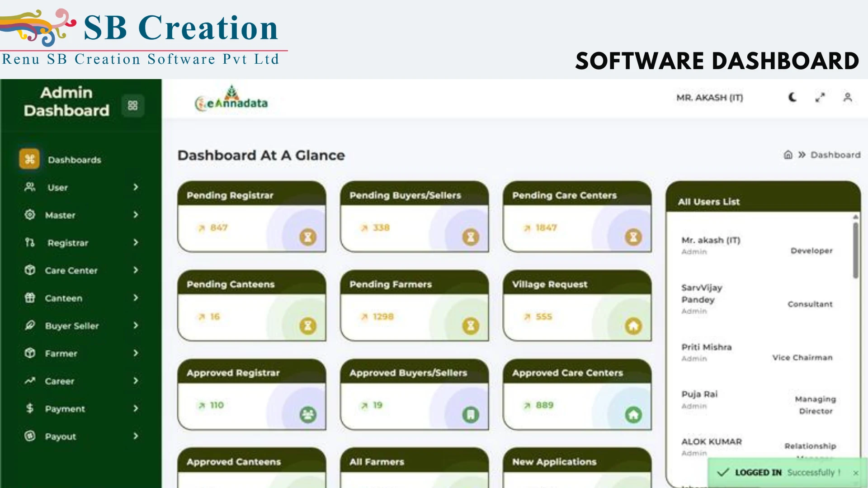Click the Payment dollar icon

(x=30, y=408)
